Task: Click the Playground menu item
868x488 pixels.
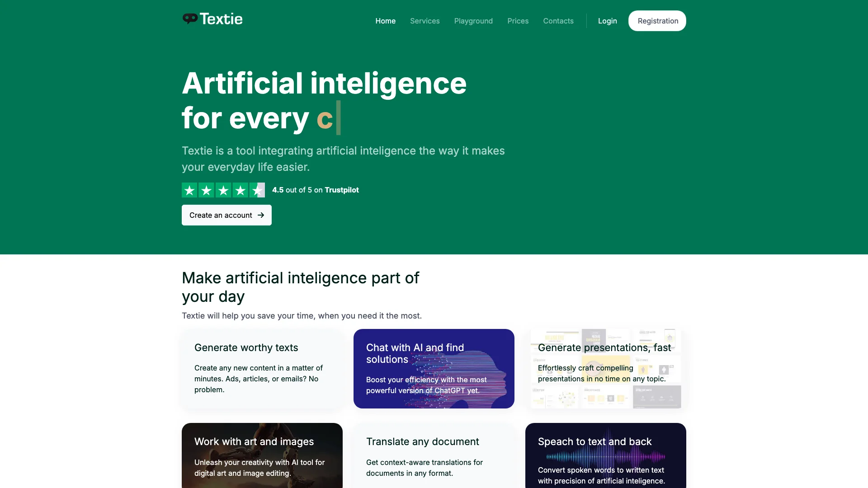Action: point(473,20)
